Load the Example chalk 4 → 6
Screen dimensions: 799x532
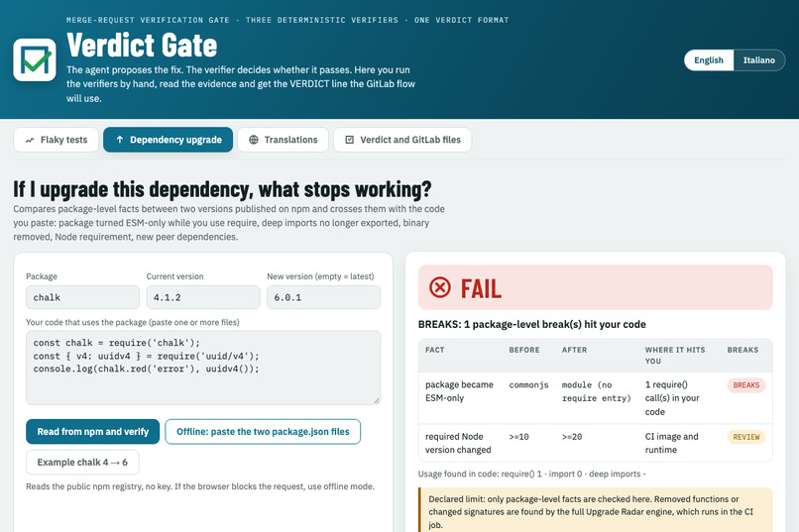[x=82, y=463]
